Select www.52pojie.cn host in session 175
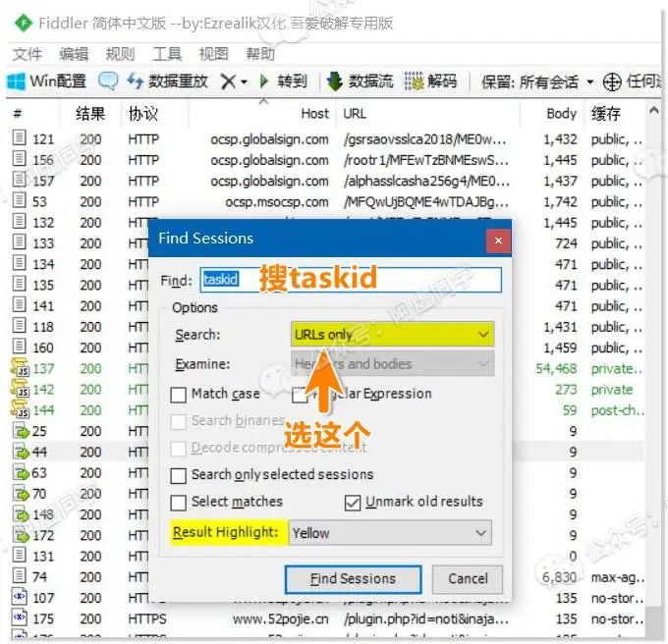The image size is (668, 644). pyautogui.click(x=281, y=618)
